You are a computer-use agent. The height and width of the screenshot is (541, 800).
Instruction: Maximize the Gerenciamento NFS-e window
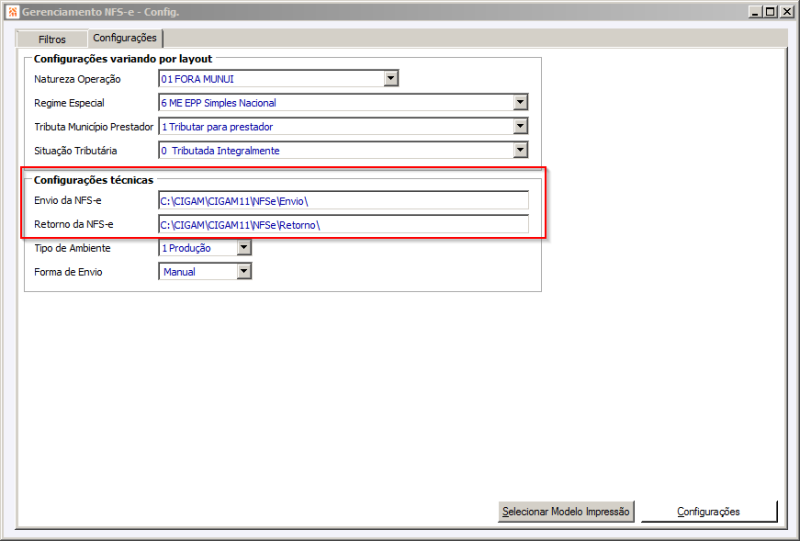coord(770,12)
